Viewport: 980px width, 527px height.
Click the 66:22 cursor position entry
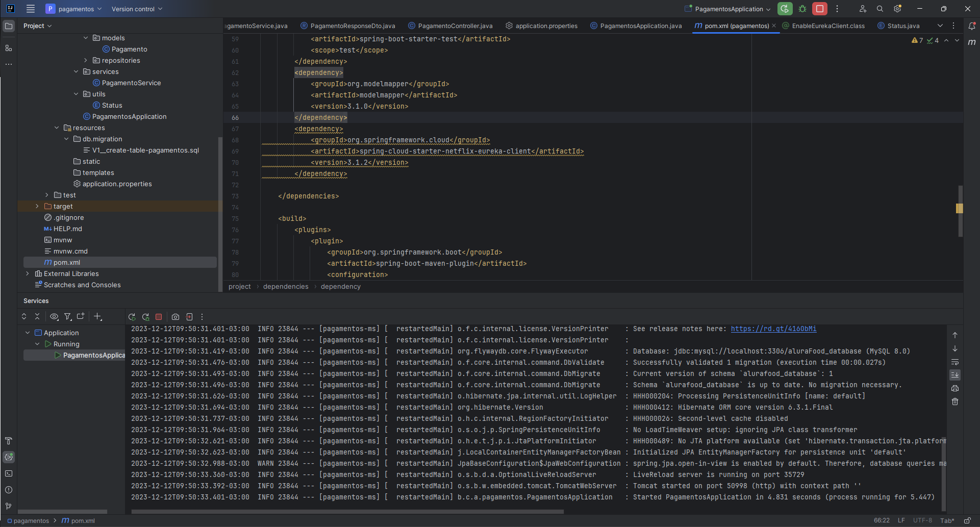[882, 520]
